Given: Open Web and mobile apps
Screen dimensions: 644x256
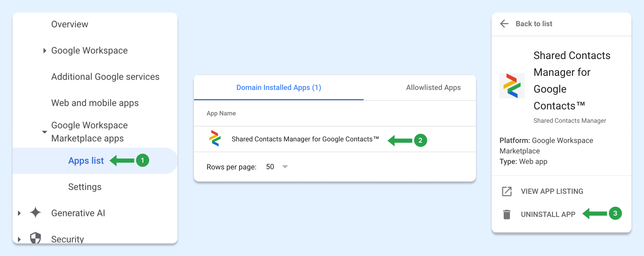Looking at the screenshot, I should tap(95, 103).
